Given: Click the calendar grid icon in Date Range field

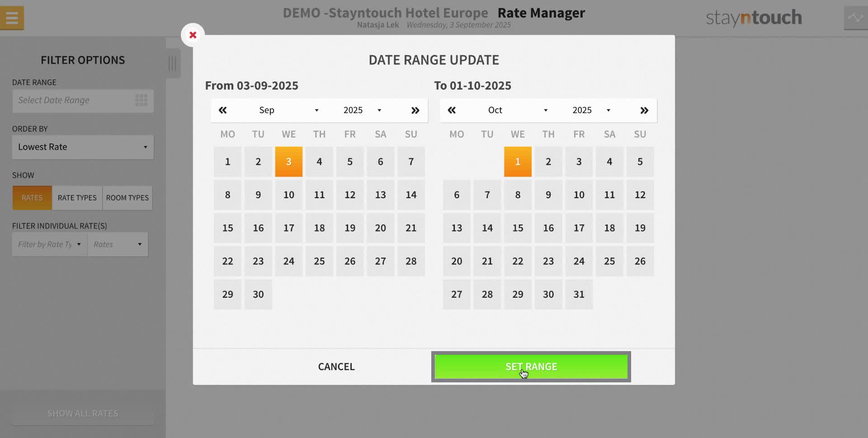Looking at the screenshot, I should tap(141, 100).
